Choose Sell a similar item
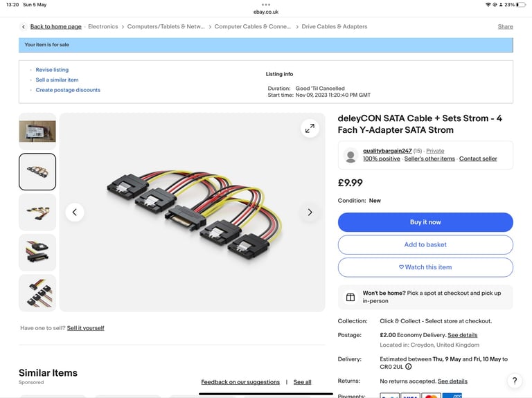 click(x=57, y=80)
